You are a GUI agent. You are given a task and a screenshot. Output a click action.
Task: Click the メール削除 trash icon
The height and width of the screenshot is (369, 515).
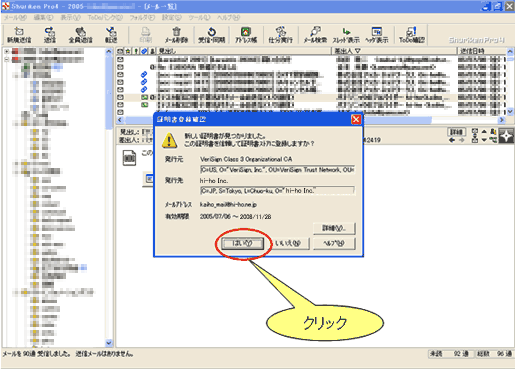pyautogui.click(x=176, y=35)
